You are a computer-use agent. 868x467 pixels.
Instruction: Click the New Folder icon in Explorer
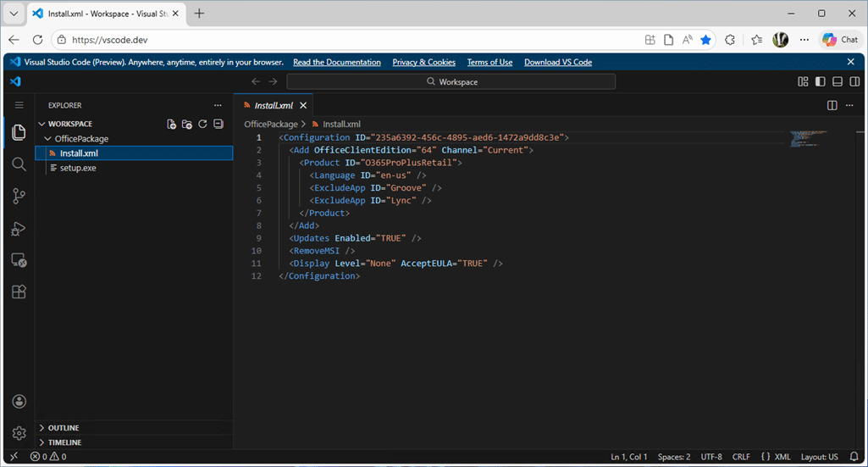pos(187,124)
